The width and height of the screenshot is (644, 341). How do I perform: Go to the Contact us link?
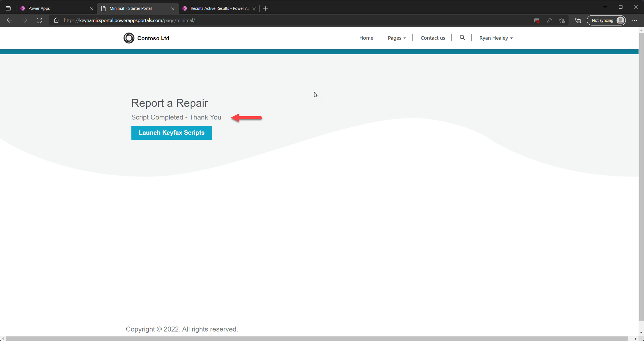433,38
